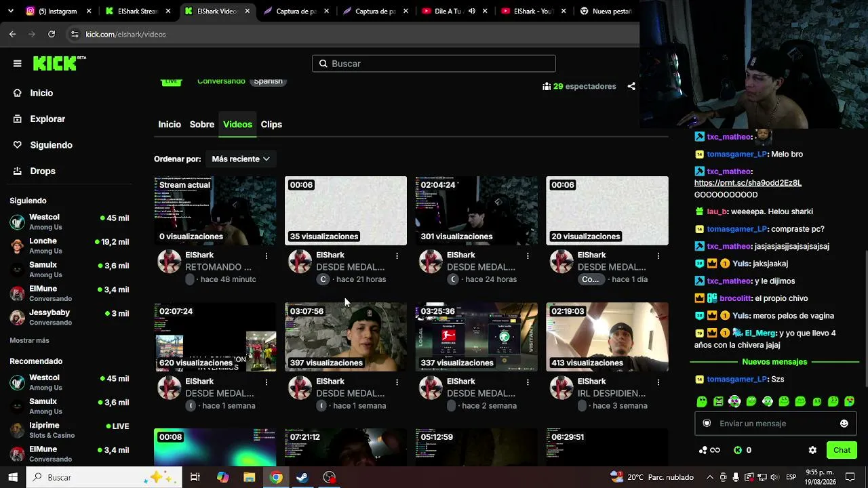View site information icon in address bar
This screenshot has height=488, width=868.
pyautogui.click(x=74, y=34)
